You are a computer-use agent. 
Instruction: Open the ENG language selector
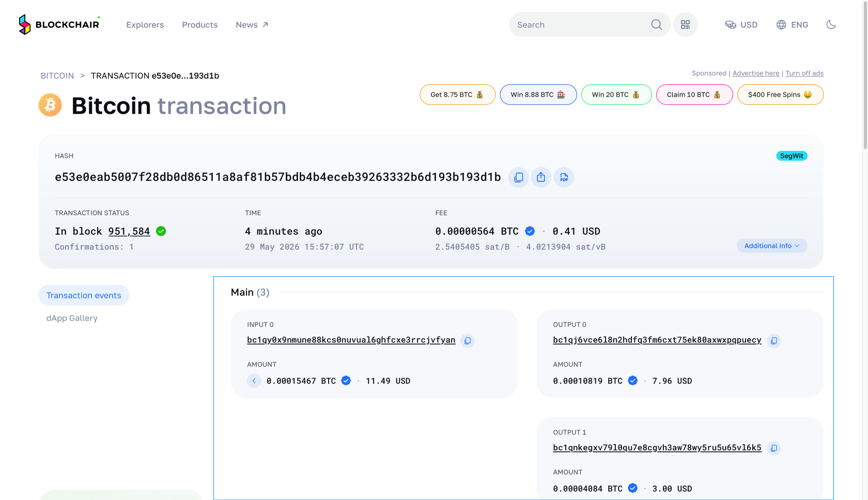[792, 25]
